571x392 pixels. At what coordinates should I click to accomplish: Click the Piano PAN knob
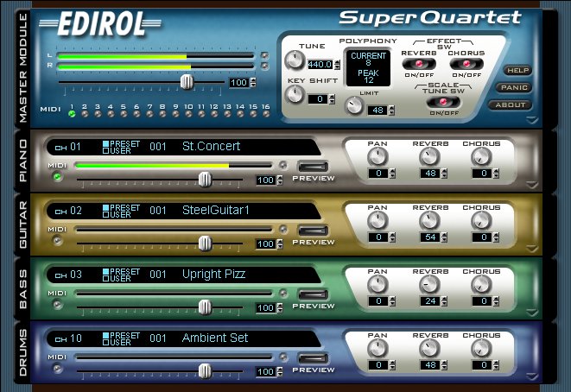[377, 157]
